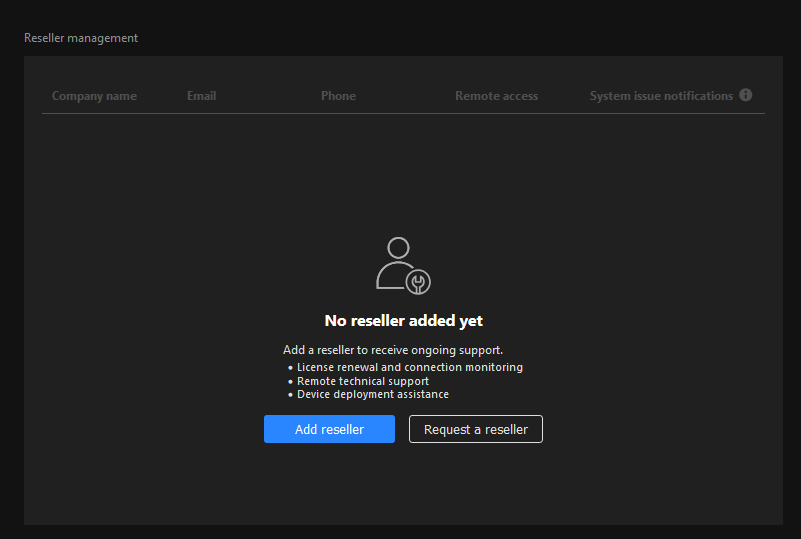This screenshot has width=801, height=539.
Task: Select the Remote access column header
Action: tap(497, 96)
